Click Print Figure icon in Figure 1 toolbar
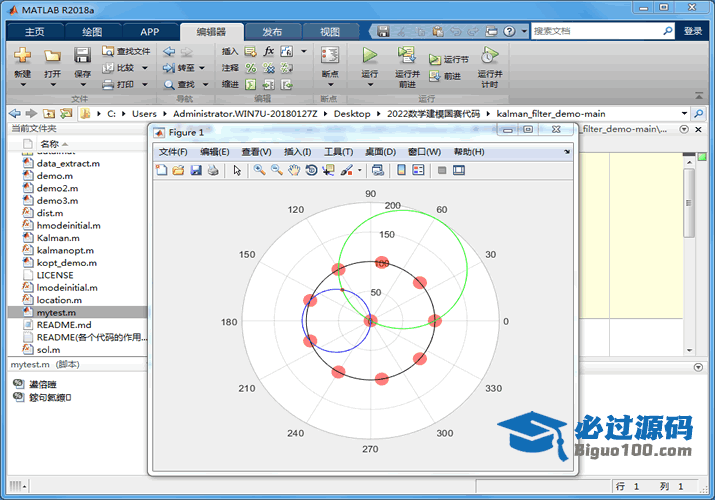This screenshot has height=500, width=715. coord(213,170)
